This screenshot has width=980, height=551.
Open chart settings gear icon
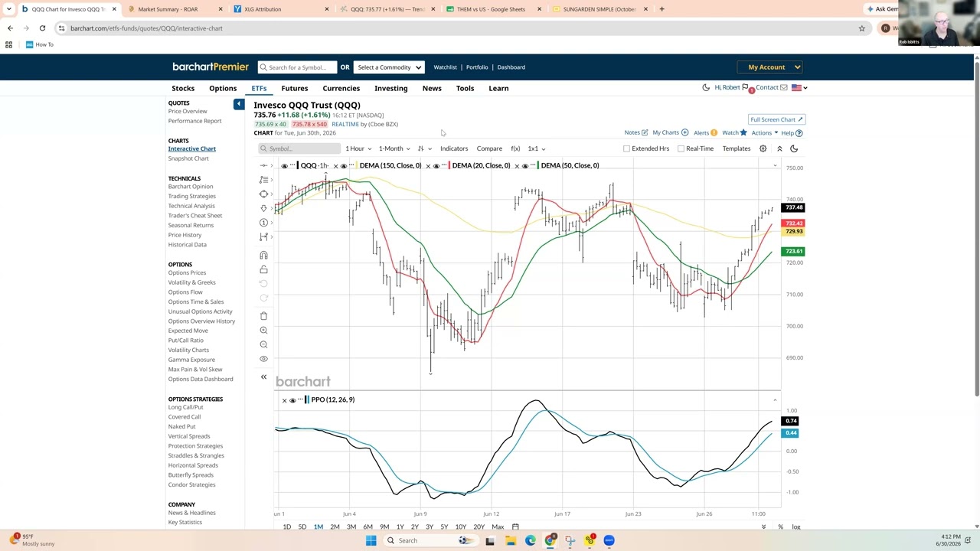click(x=763, y=148)
